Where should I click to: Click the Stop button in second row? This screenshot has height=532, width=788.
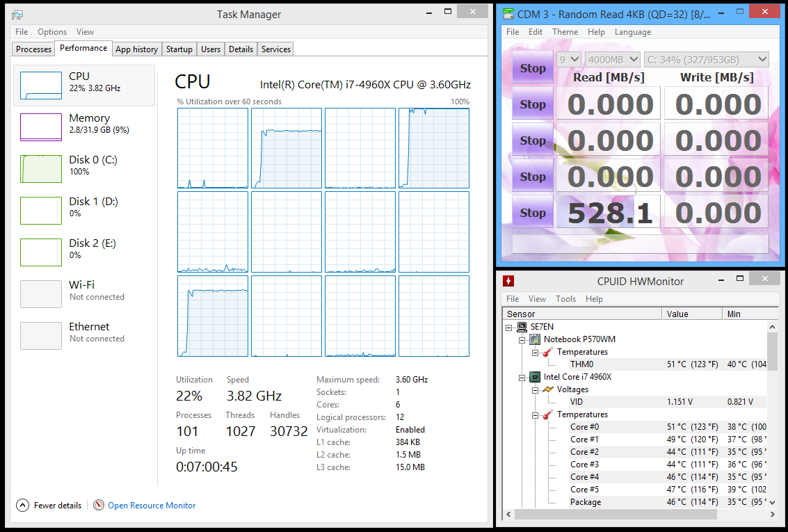pyautogui.click(x=533, y=104)
